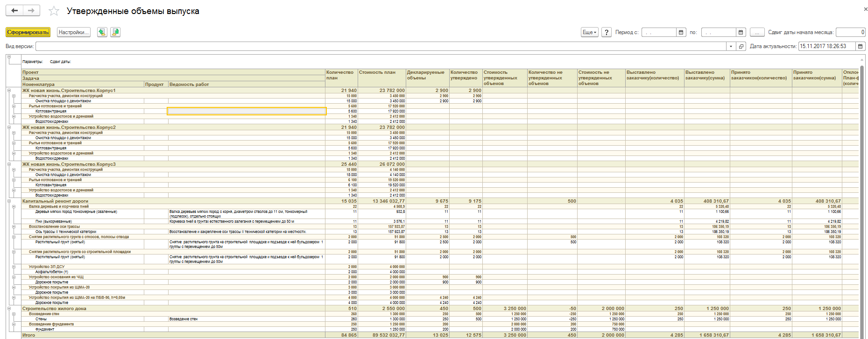
Task: Click the Стоимость план column header
Action: coord(381,78)
